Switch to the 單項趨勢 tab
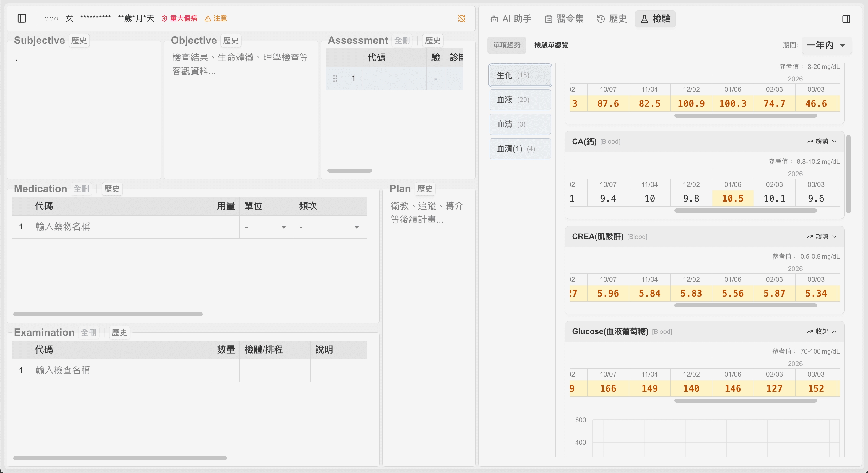The width and height of the screenshot is (868, 473). click(506, 45)
